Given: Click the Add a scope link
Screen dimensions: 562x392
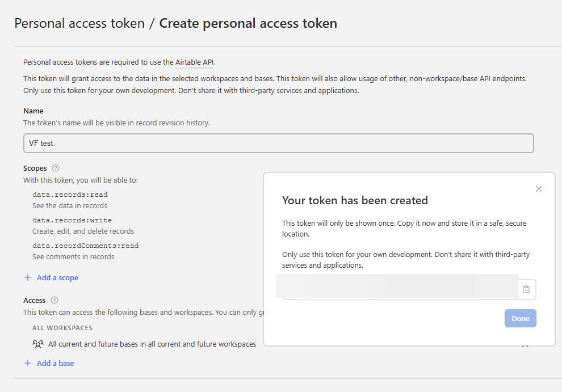Looking at the screenshot, I should (57, 278).
